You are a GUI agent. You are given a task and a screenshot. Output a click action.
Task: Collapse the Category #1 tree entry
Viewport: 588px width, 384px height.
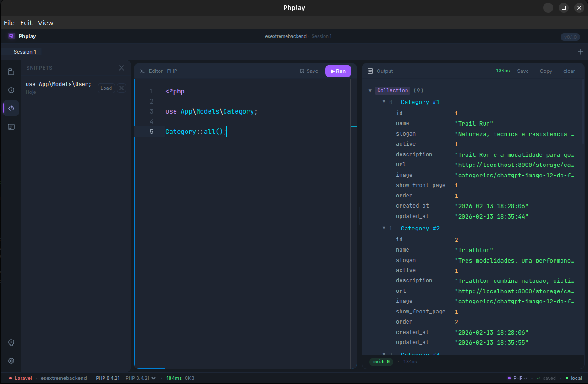(384, 102)
